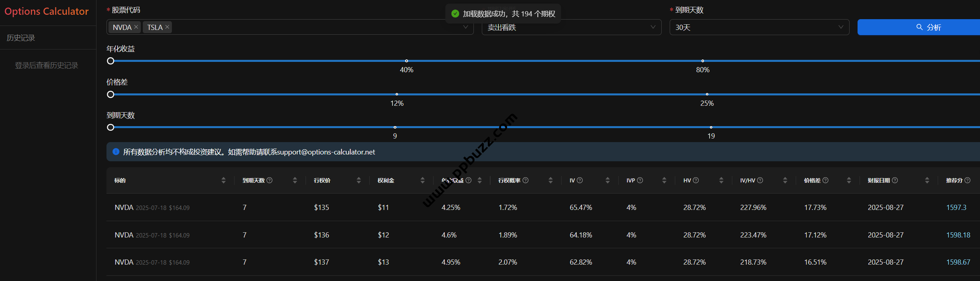Grab the 年化收益 slider handle

pyautogui.click(x=111, y=61)
